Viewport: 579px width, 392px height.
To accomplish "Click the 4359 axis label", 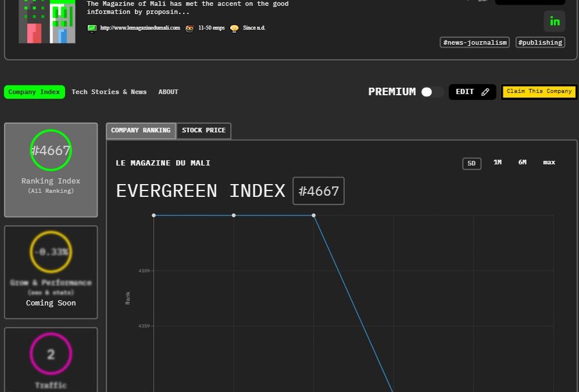I will click(x=144, y=326).
